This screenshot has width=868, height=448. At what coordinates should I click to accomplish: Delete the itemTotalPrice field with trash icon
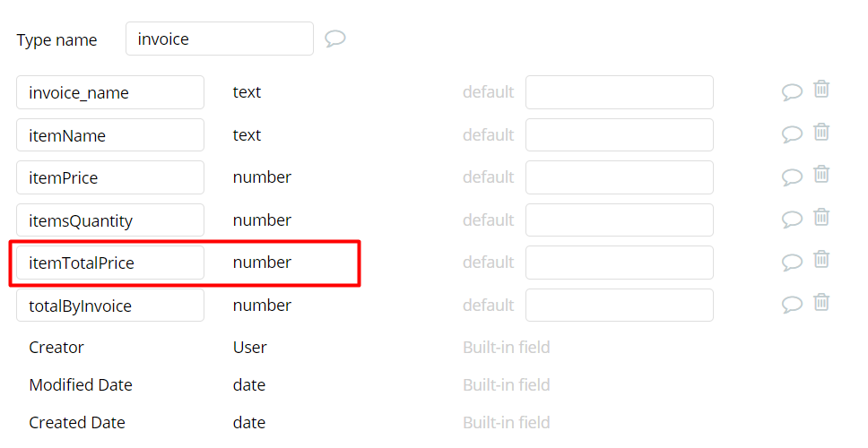tap(821, 260)
